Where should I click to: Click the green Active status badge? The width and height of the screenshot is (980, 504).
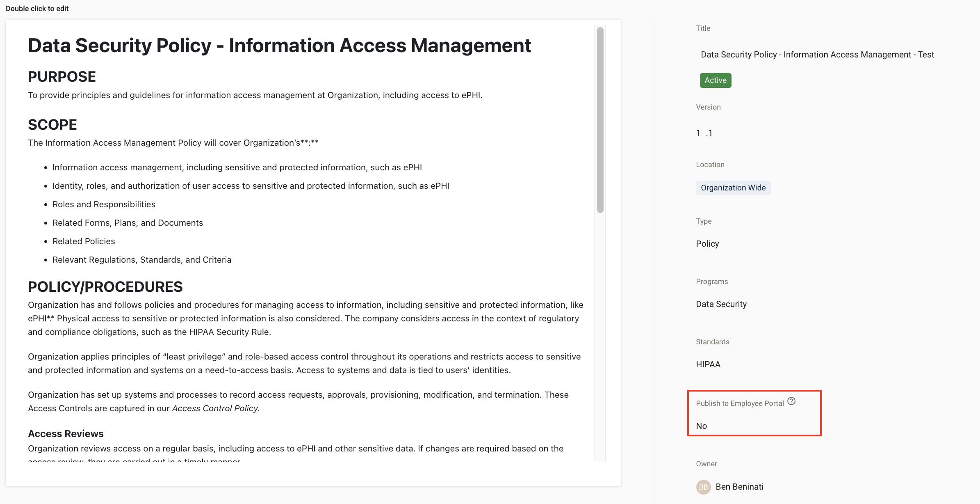tap(715, 80)
